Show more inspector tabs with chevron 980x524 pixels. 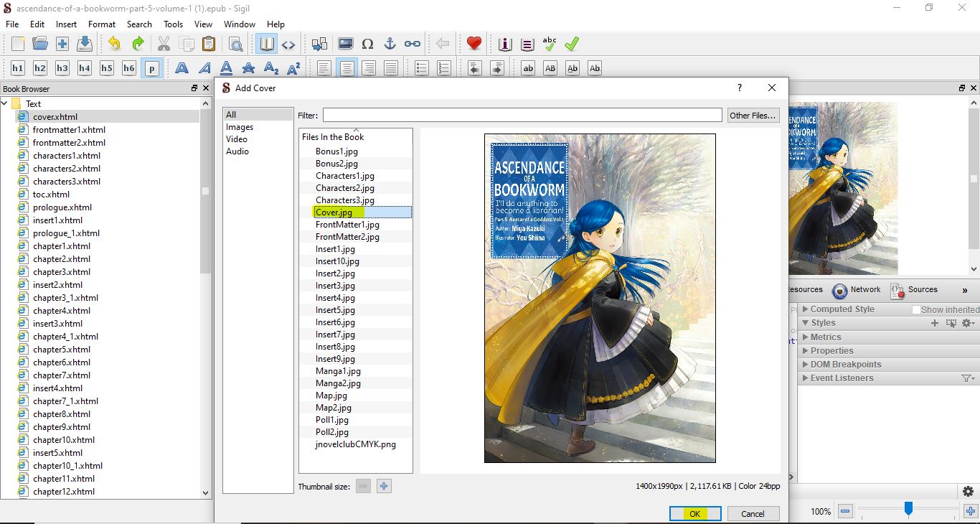tap(965, 290)
